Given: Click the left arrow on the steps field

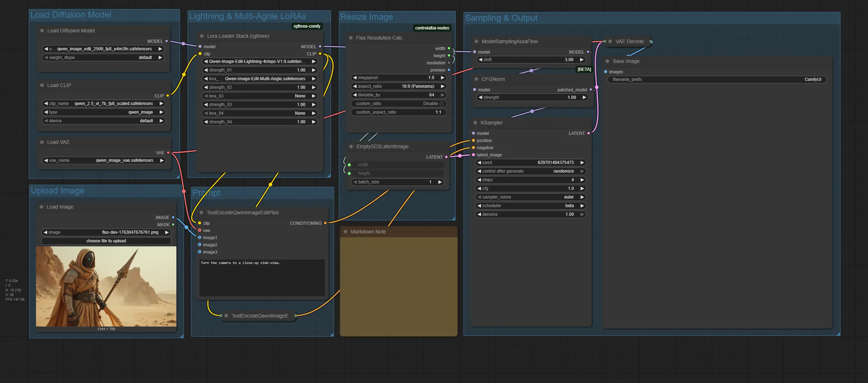Looking at the screenshot, I should (479, 180).
